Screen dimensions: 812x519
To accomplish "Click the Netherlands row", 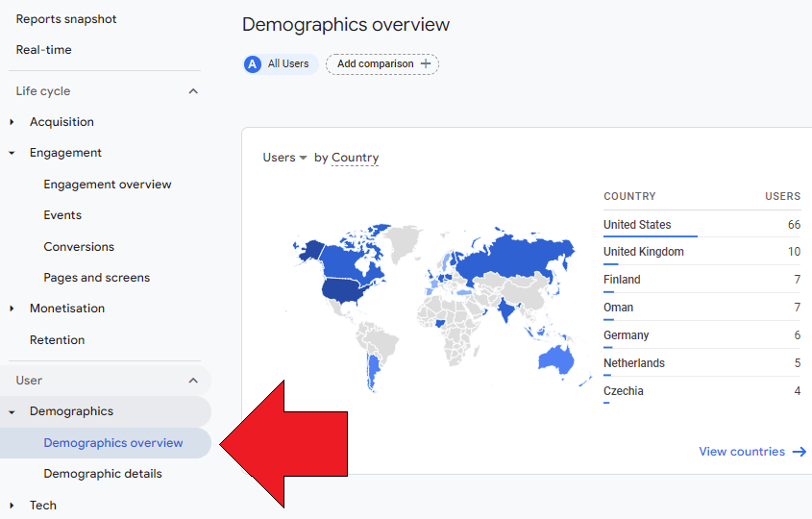I will pos(701,363).
